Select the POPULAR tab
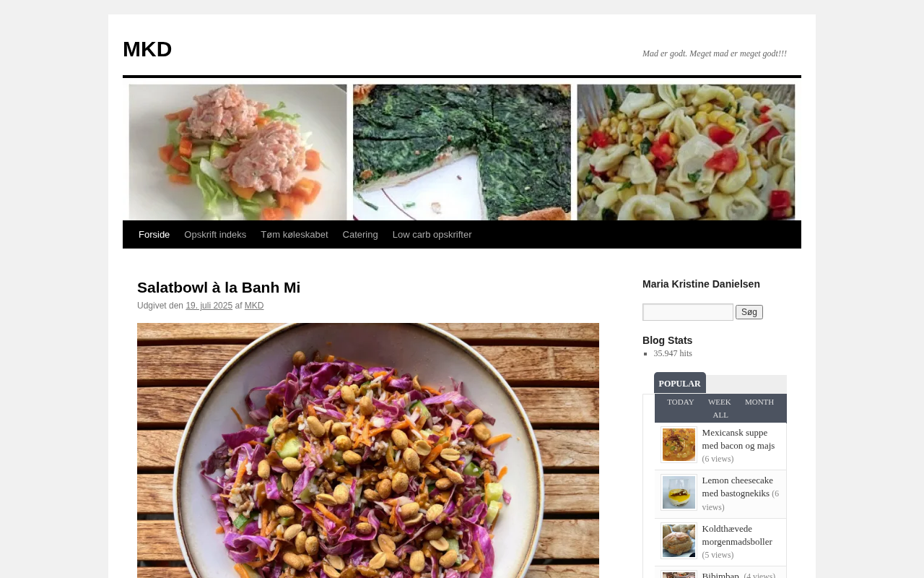 click(680, 384)
